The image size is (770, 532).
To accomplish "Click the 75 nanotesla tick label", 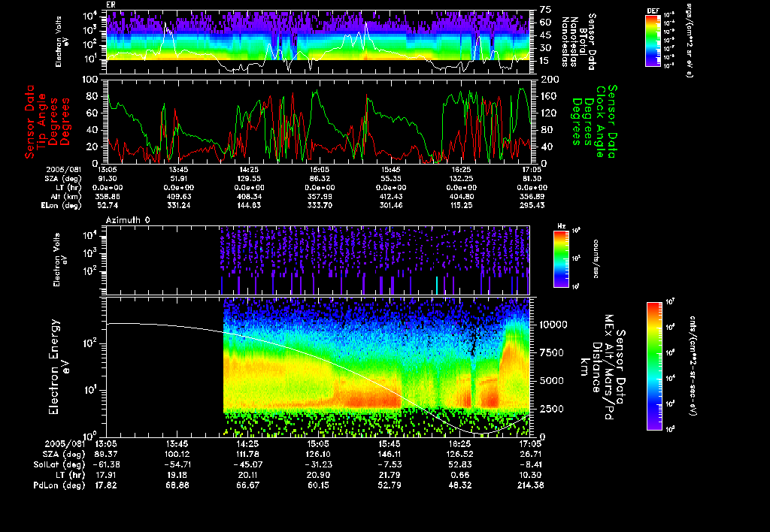I will pyautogui.click(x=545, y=10).
